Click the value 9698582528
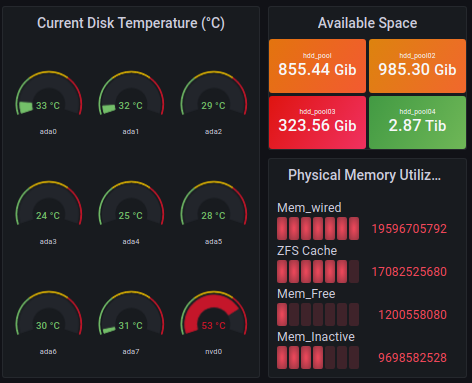Viewport: 472px width, 383px height. point(412,358)
